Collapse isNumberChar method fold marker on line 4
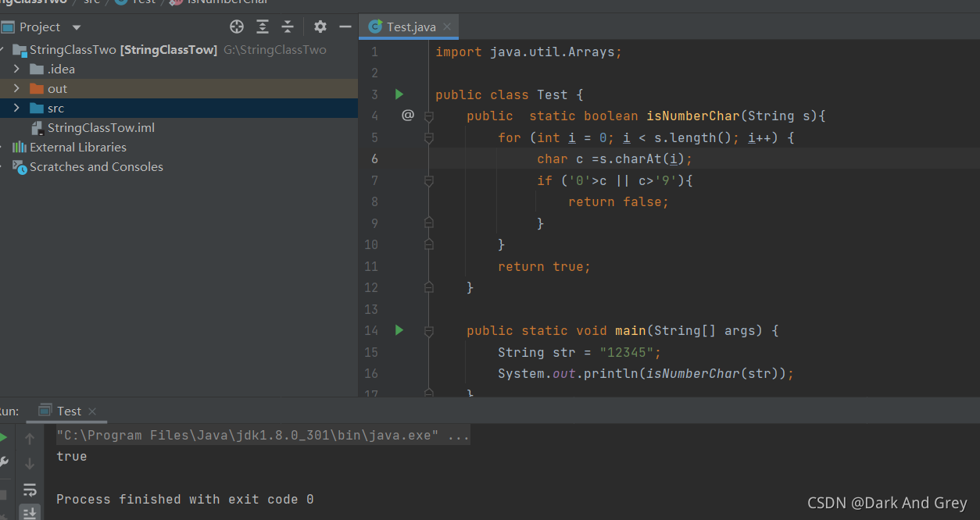 [428, 116]
